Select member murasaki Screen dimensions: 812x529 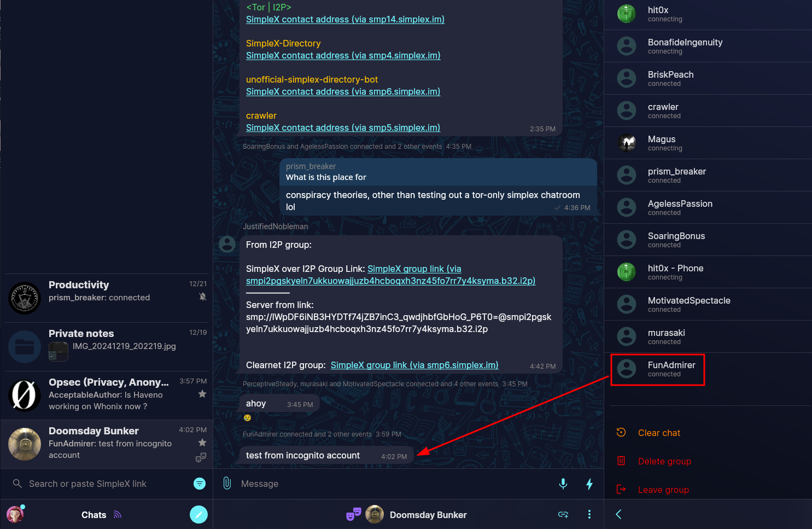pyautogui.click(x=708, y=336)
